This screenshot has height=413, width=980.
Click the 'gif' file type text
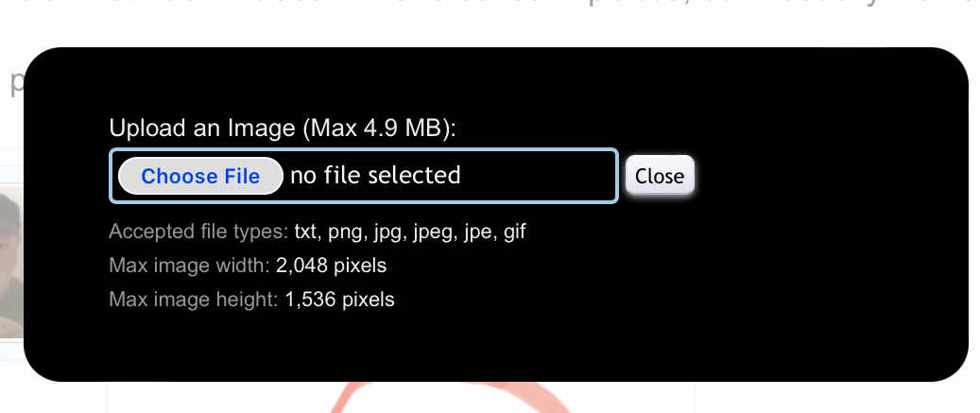click(x=514, y=232)
